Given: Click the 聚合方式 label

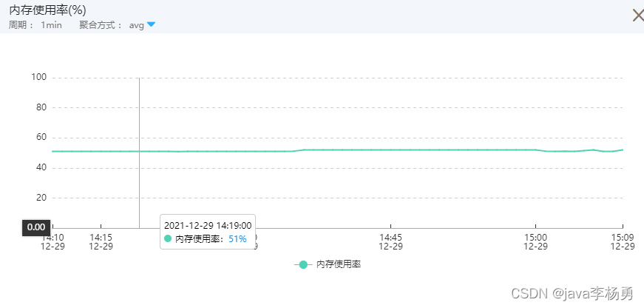Looking at the screenshot, I should coord(101,25).
